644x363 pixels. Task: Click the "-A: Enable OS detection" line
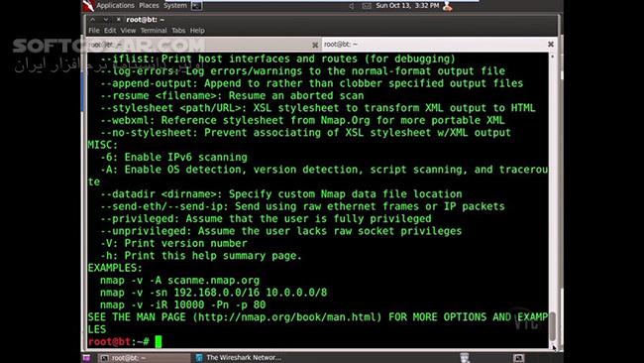[318, 176]
